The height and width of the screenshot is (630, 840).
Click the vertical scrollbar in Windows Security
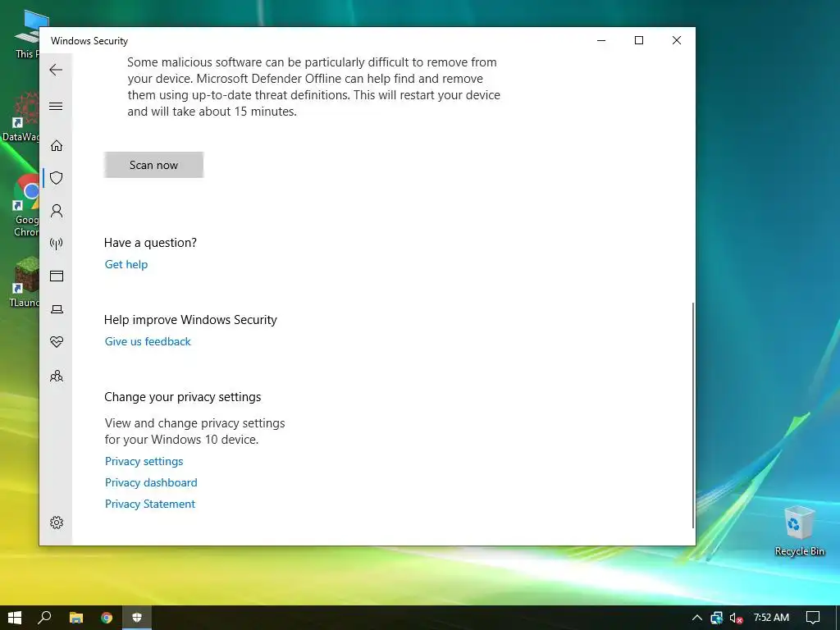(693, 415)
